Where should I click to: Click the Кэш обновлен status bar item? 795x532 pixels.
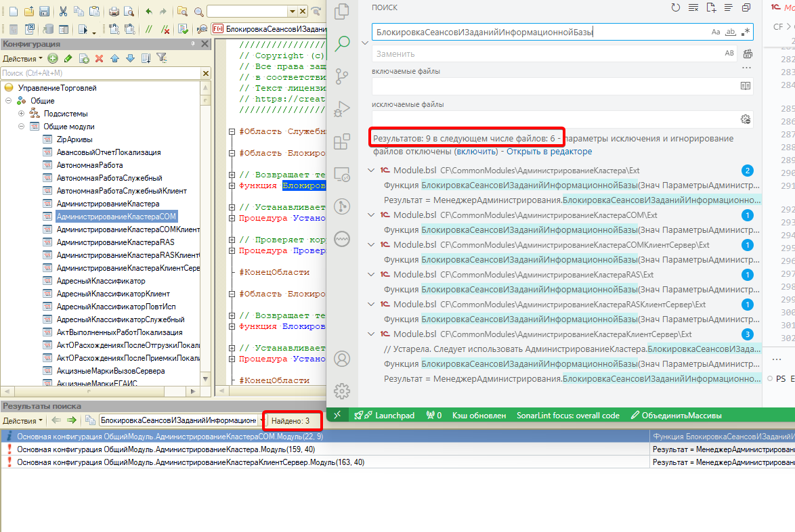coord(479,416)
